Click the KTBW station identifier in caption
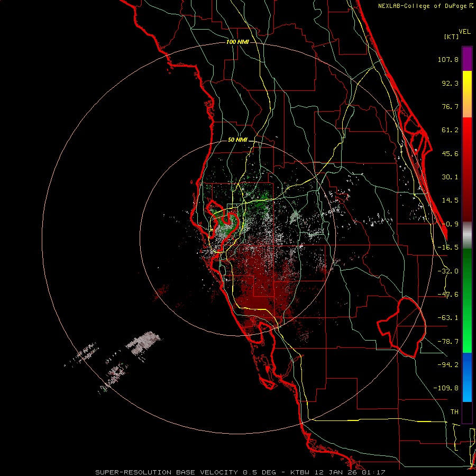The width and height of the screenshot is (476, 476). click(x=300, y=472)
